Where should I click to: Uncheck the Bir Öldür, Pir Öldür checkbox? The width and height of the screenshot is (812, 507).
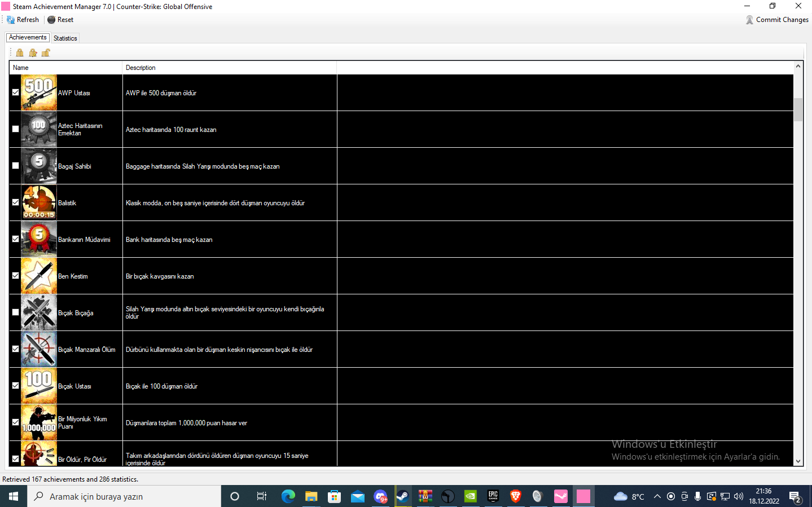16,459
